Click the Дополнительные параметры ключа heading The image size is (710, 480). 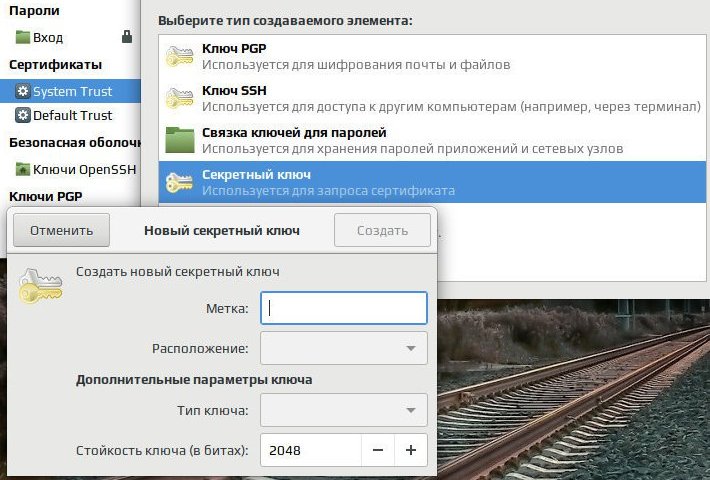click(194, 379)
